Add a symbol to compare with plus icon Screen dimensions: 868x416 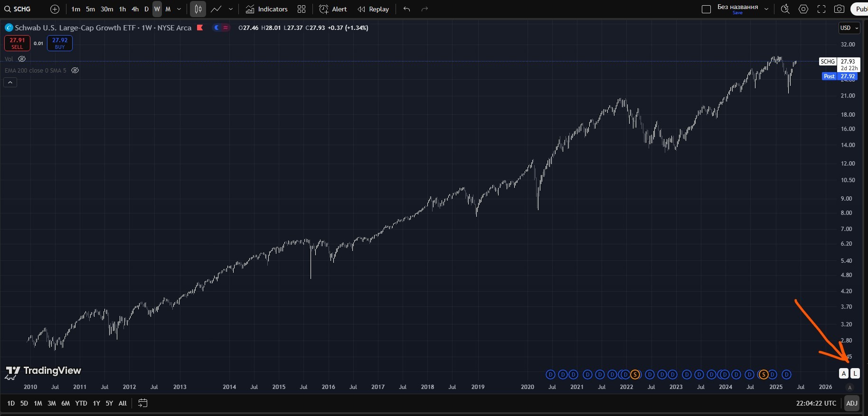click(x=55, y=9)
